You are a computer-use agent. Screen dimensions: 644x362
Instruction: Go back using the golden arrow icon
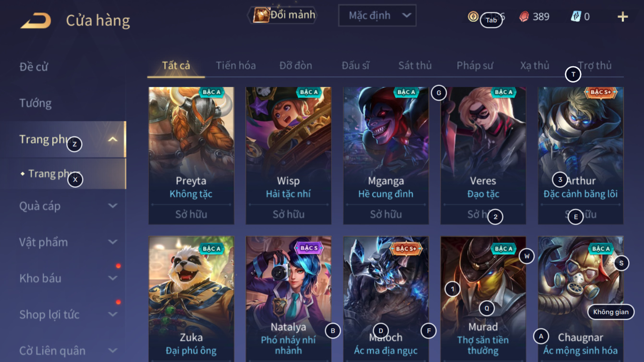tap(36, 21)
